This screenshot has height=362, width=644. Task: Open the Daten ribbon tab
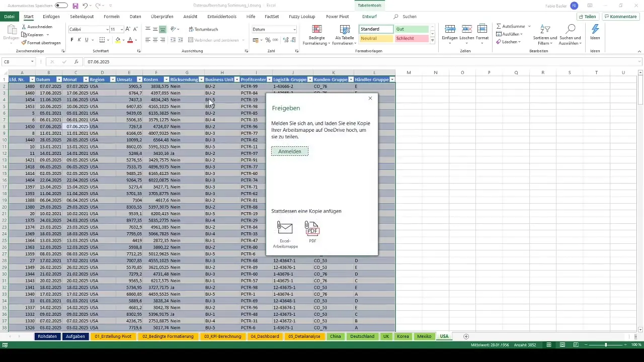135,17
